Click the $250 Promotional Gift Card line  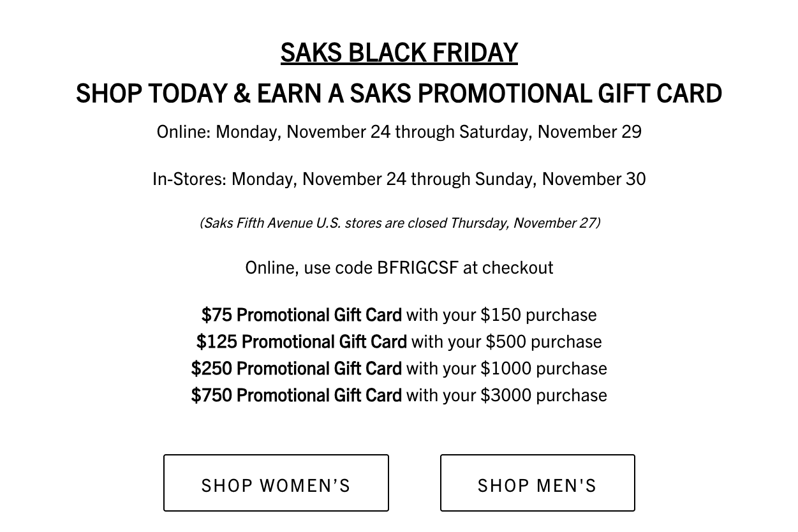coord(399,368)
